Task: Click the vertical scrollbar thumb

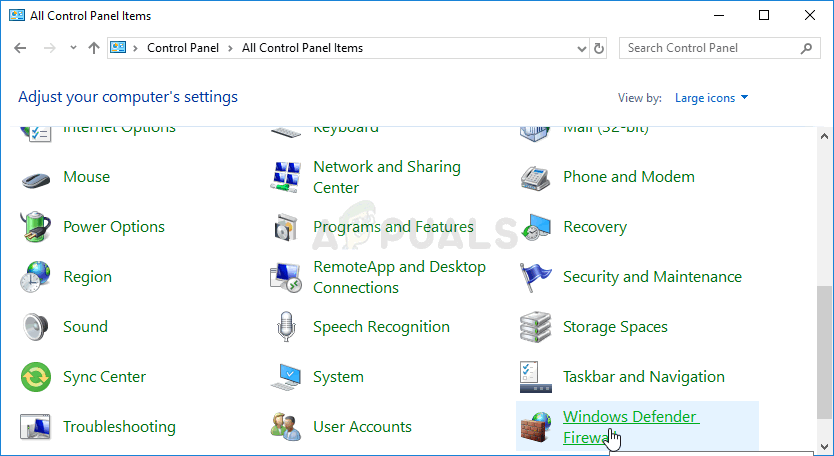Action: [824, 353]
